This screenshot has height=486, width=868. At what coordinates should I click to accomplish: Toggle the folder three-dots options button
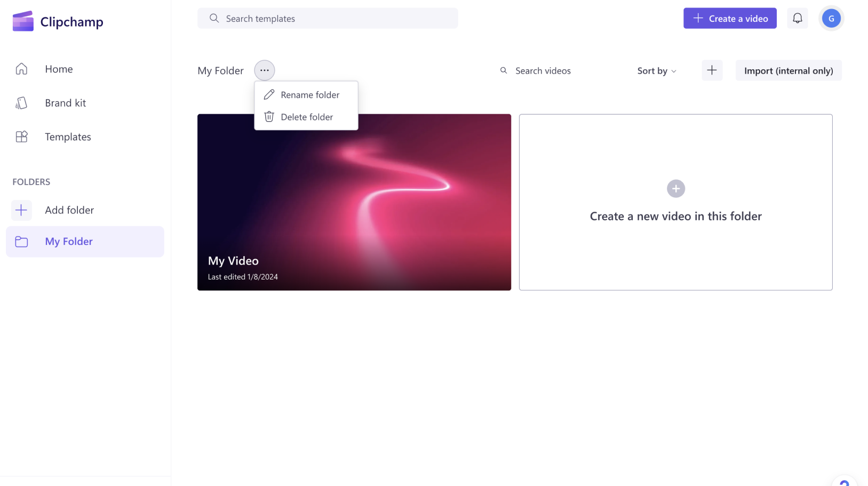pyautogui.click(x=265, y=70)
